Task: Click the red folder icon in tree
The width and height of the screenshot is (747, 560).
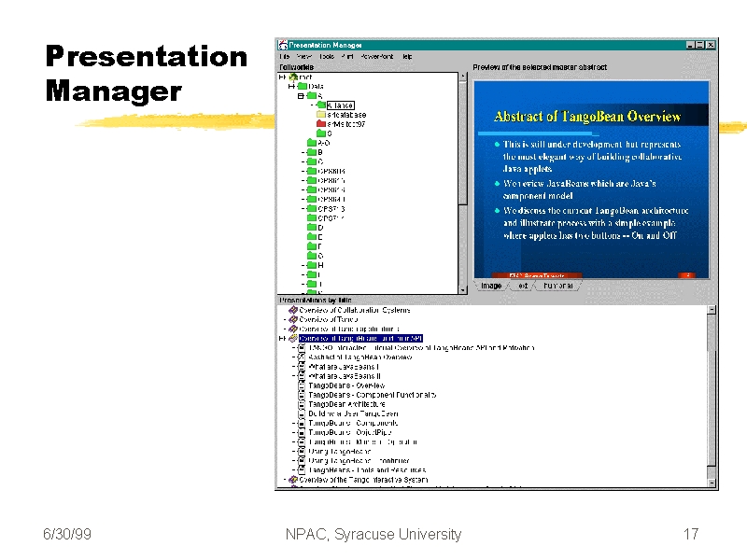Action: (321, 124)
